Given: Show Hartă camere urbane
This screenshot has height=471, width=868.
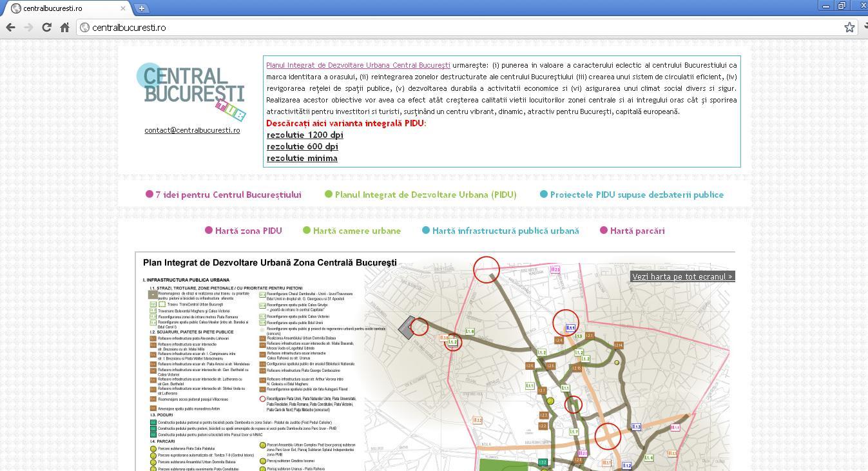Looking at the screenshot, I should pos(352,231).
